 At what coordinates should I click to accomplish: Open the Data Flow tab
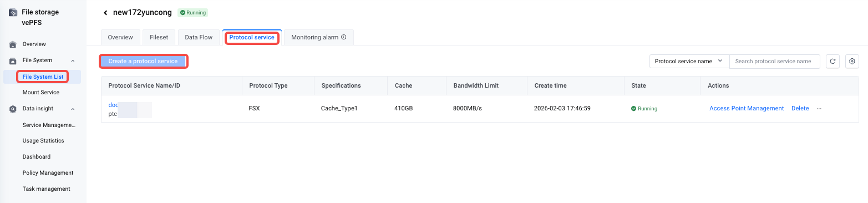tap(199, 37)
